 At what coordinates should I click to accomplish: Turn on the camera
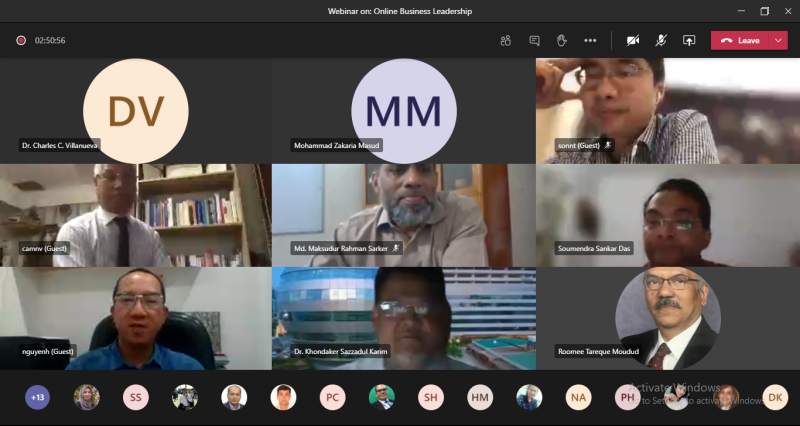pos(633,40)
